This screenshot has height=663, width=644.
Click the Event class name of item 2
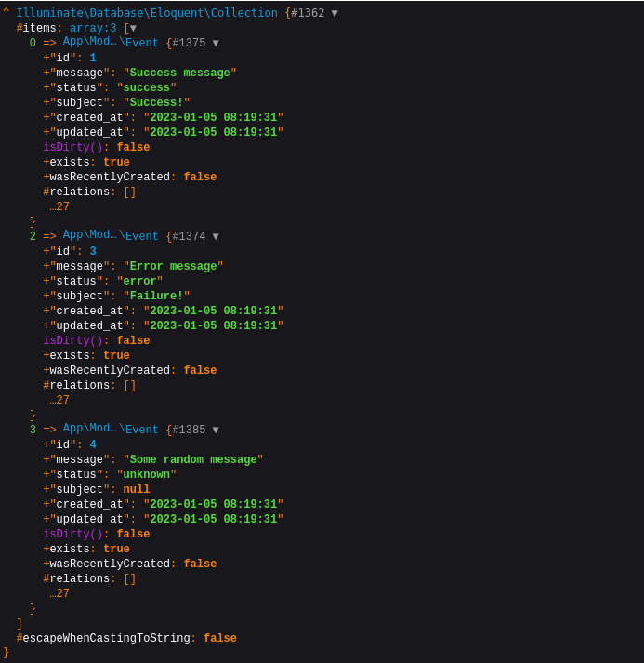pos(142,237)
